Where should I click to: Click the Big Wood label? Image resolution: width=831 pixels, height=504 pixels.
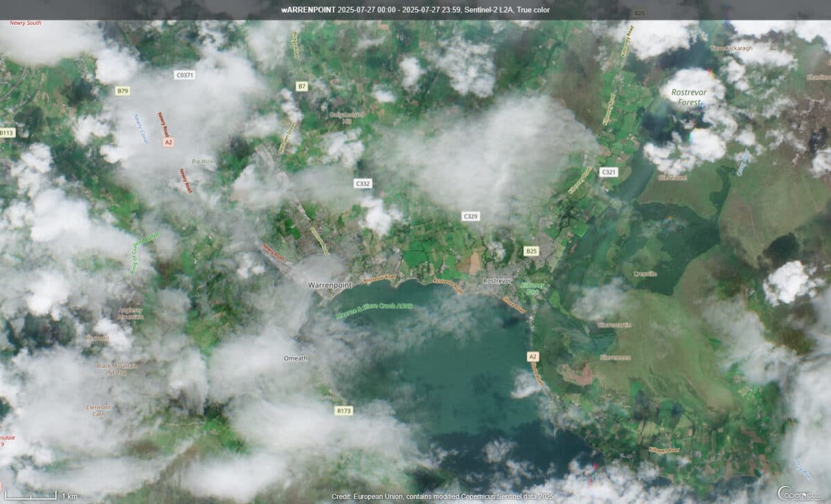click(x=202, y=160)
